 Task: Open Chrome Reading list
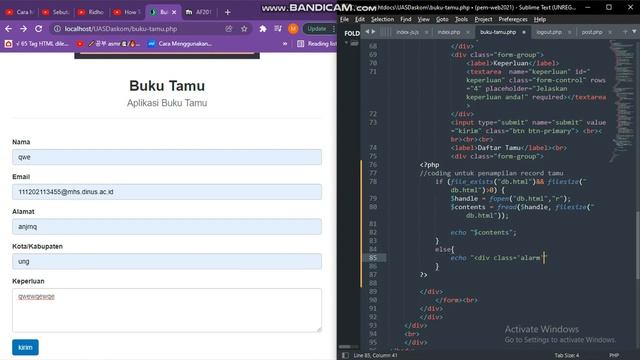[x=317, y=44]
